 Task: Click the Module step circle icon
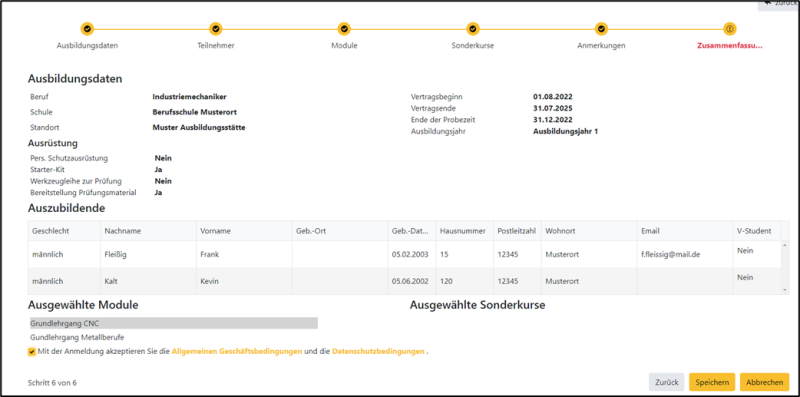(344, 29)
